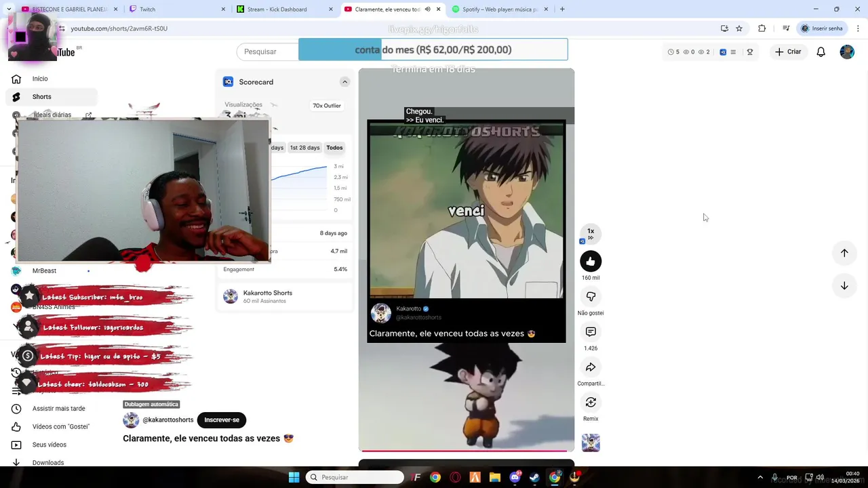Open the comments showing 1.426
Viewport: 868px width, 488px height.
[591, 331]
